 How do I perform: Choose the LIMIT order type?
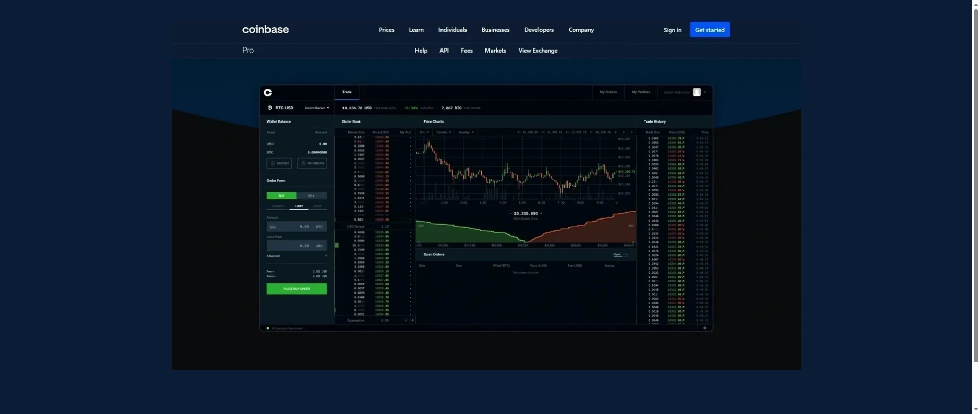click(299, 206)
